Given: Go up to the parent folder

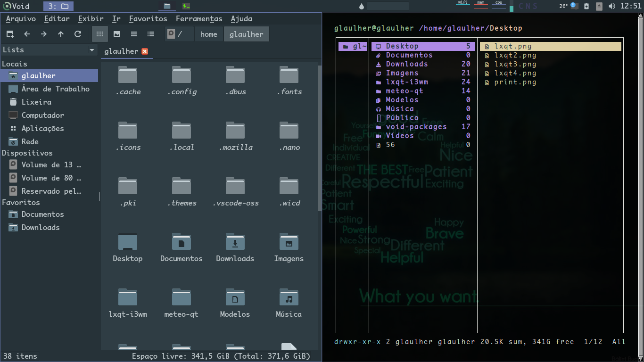Looking at the screenshot, I should pyautogui.click(x=61, y=34).
